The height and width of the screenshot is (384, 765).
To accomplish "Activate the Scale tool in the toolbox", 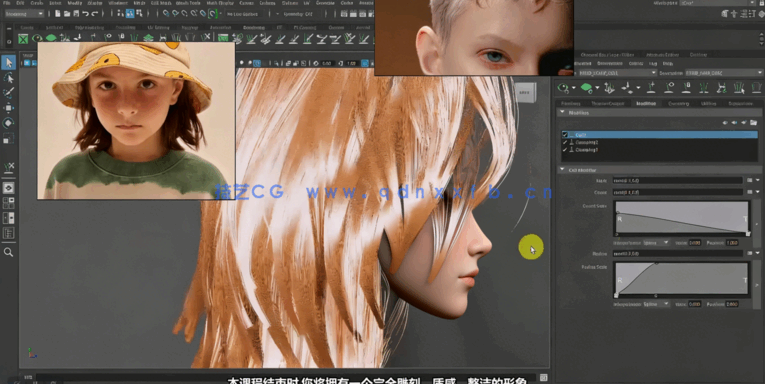I will pyautogui.click(x=8, y=139).
